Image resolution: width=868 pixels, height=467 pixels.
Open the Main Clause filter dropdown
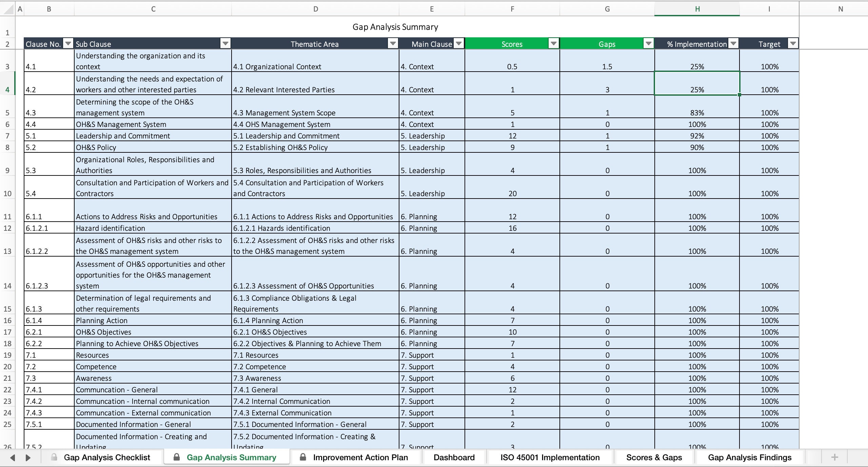(x=458, y=44)
